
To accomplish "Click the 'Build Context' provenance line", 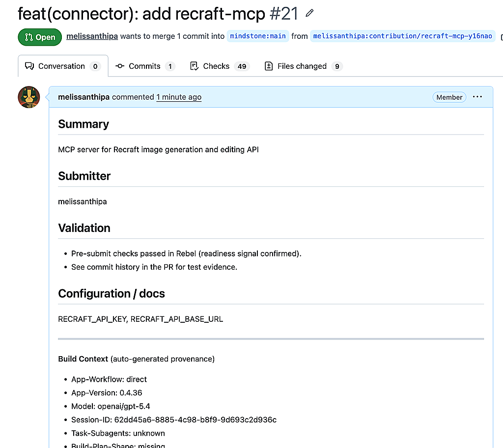I will (137, 359).
